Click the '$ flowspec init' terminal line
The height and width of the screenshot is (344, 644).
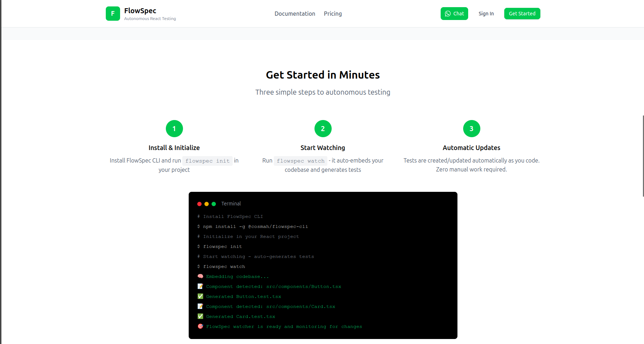point(219,246)
